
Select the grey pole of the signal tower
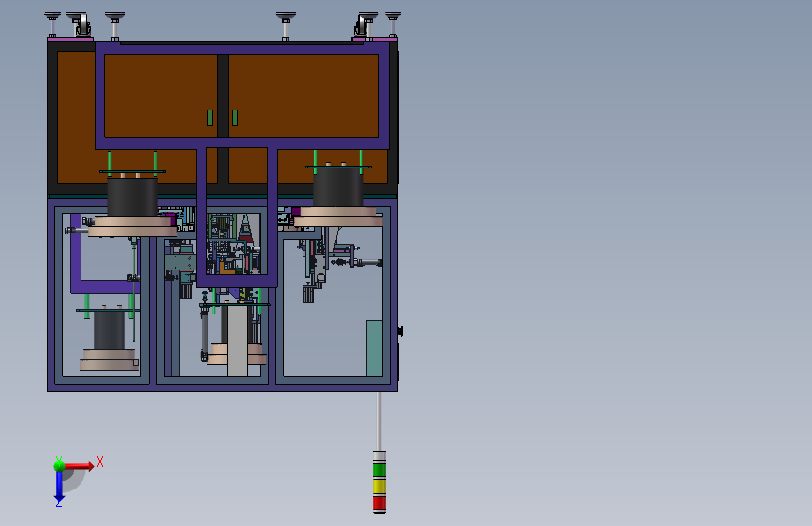[379, 421]
